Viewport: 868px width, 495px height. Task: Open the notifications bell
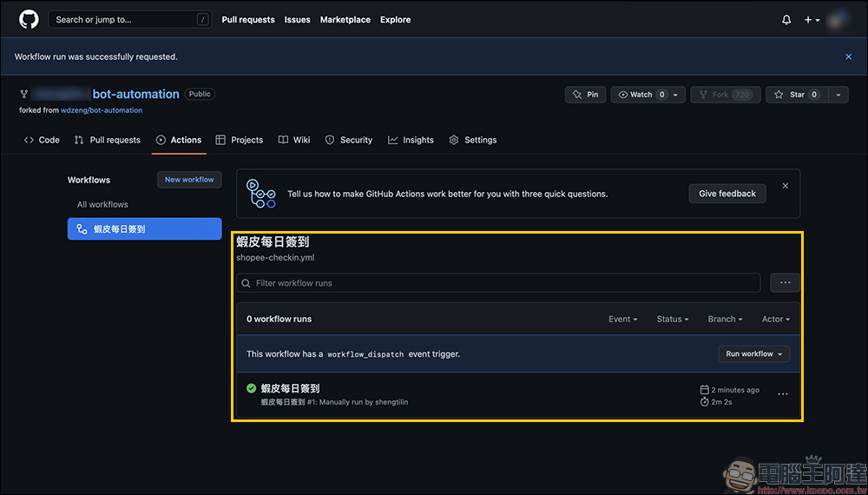(786, 20)
